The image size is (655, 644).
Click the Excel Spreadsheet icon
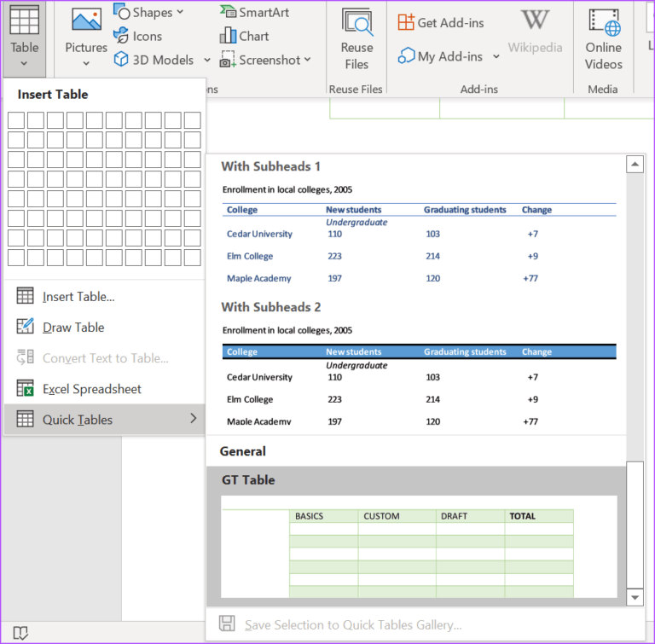point(25,388)
